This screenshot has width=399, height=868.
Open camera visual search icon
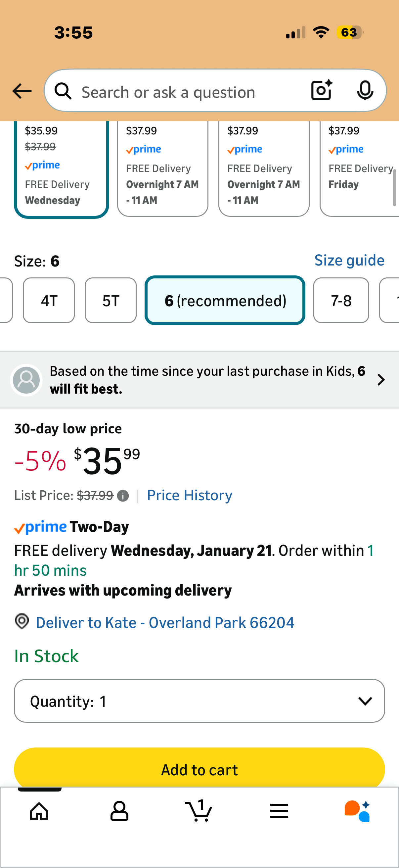click(322, 90)
